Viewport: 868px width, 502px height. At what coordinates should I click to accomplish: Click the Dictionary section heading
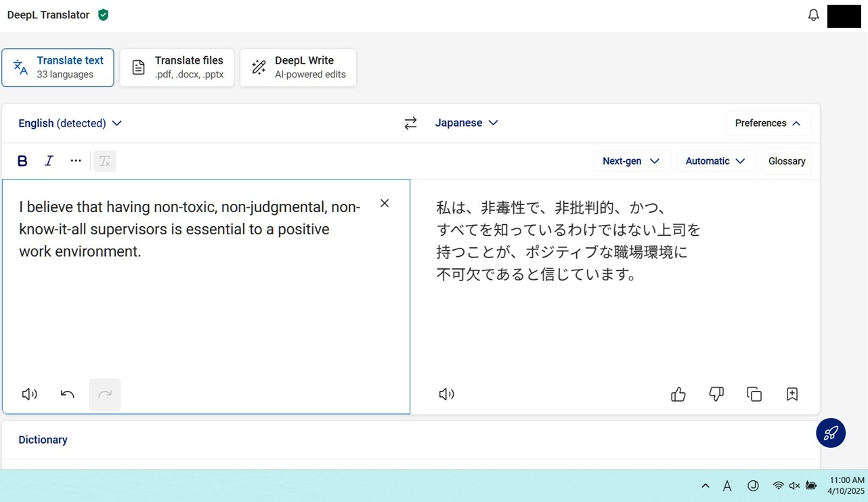point(43,440)
